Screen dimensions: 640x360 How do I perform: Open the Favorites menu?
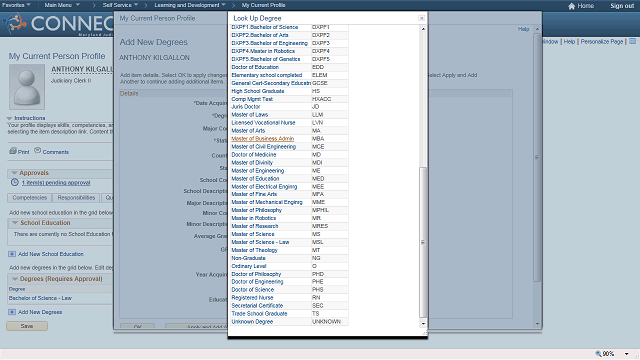pos(16,5)
